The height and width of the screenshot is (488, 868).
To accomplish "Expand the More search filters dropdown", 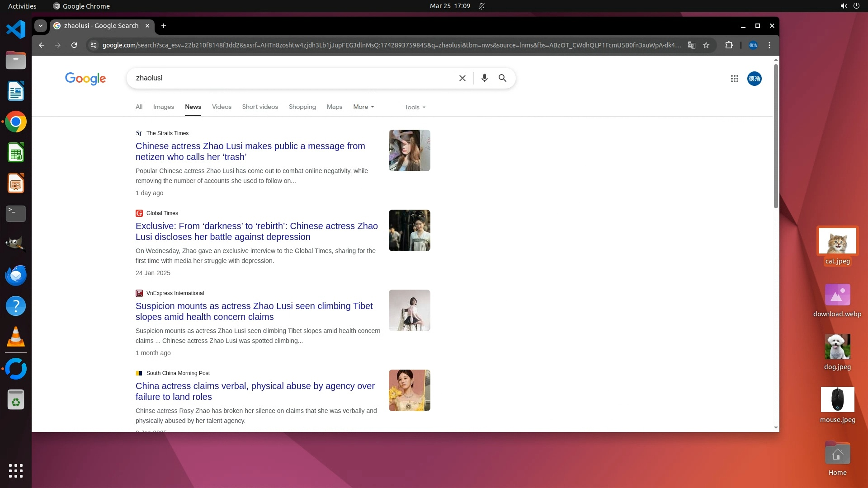I will [x=363, y=107].
